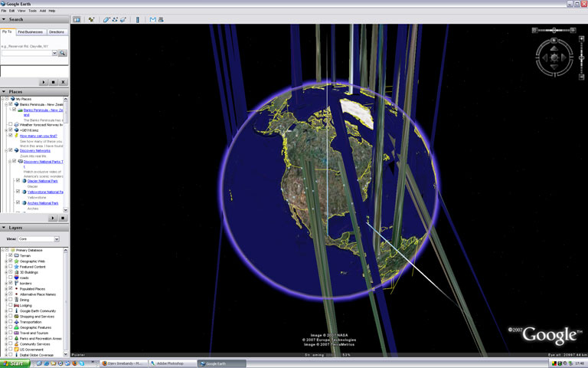Uncheck the Populated Places checkbox
Image resolution: width=588 pixels, height=368 pixels.
[11, 288]
